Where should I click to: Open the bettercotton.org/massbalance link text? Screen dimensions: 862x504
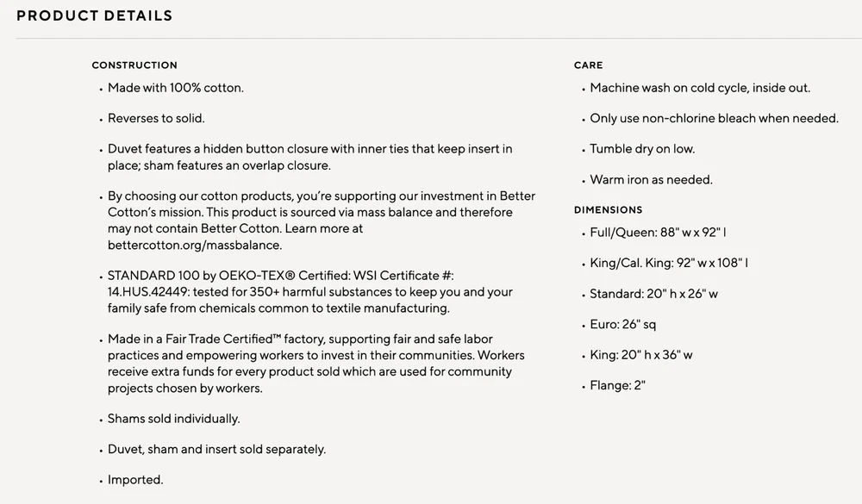(183, 246)
